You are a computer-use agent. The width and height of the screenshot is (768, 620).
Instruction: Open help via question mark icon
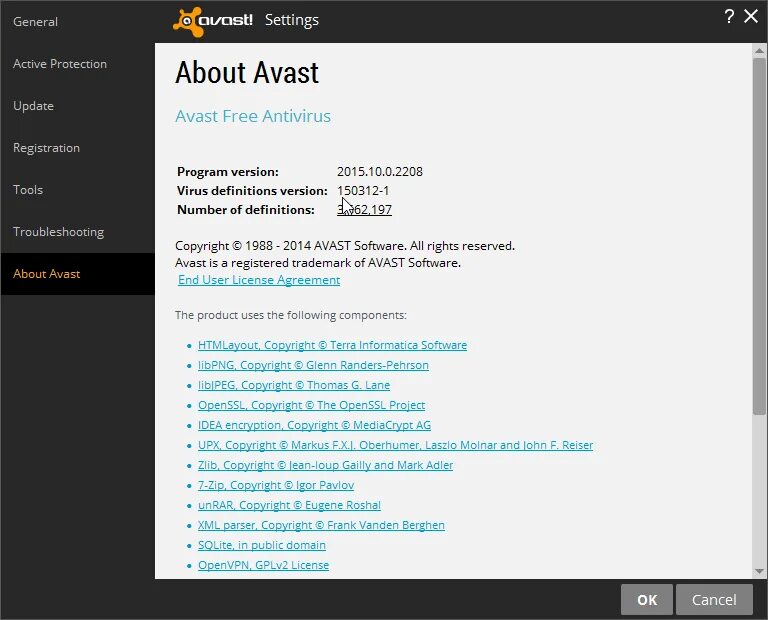coord(729,17)
